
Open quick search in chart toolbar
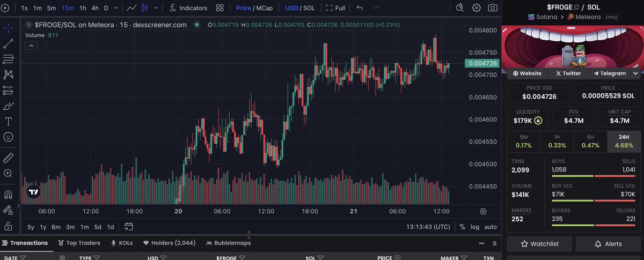click(460, 8)
